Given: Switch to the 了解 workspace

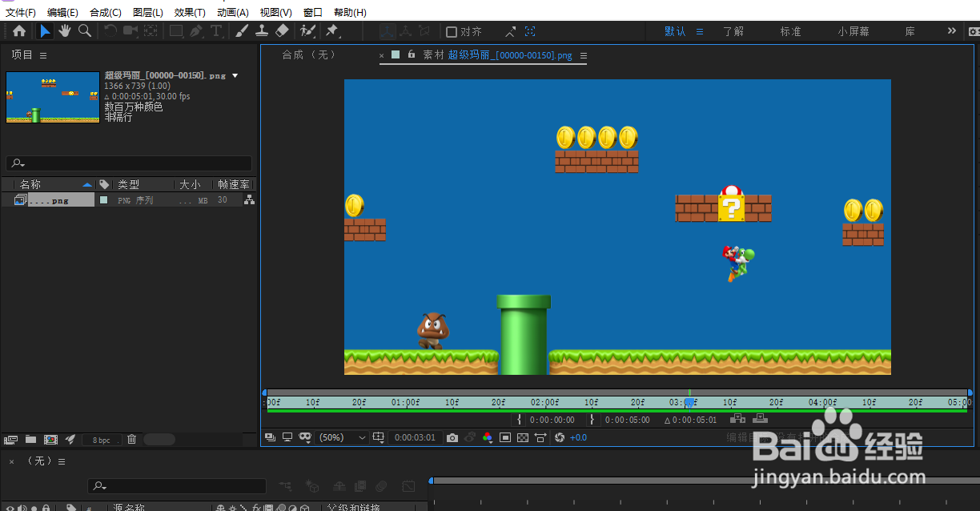Looking at the screenshot, I should coord(733,31).
